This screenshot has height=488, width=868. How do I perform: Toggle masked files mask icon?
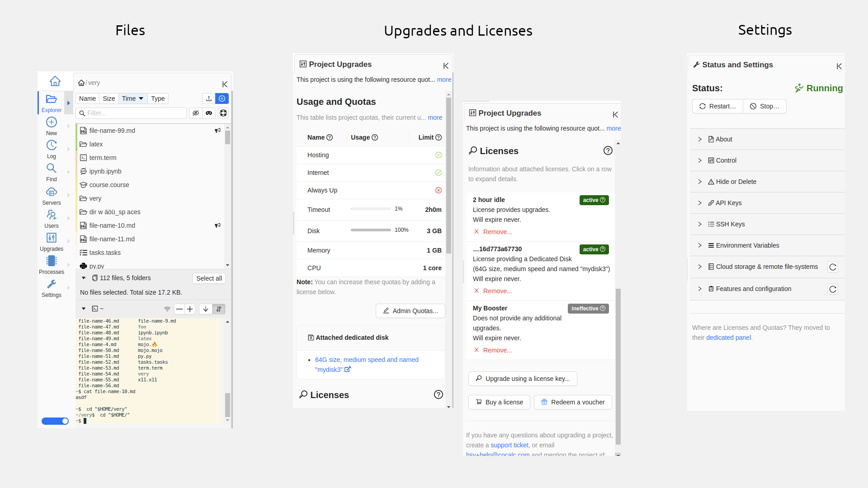point(209,113)
